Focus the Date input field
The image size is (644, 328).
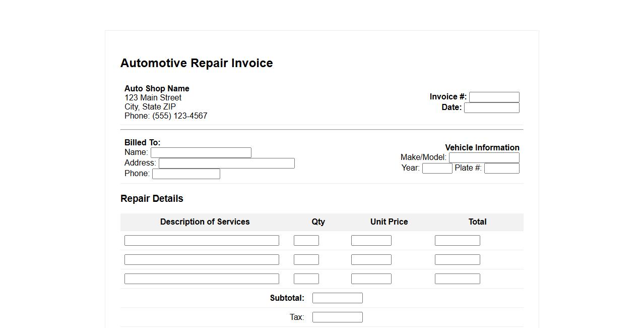point(491,107)
